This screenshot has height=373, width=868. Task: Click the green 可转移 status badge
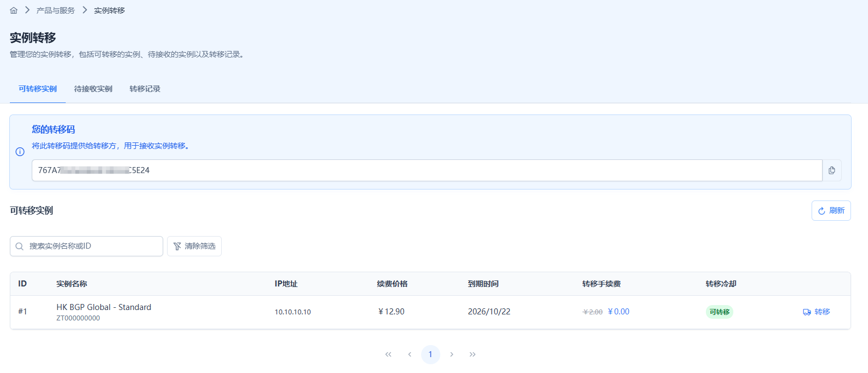719,312
